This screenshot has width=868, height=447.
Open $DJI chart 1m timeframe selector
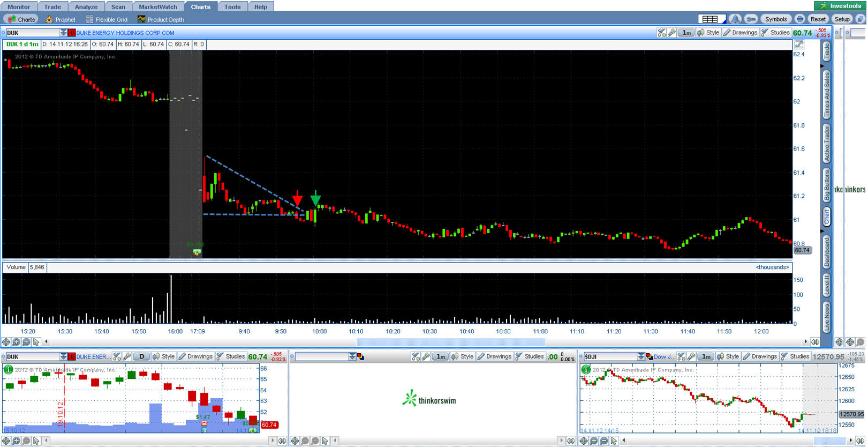coord(706,356)
